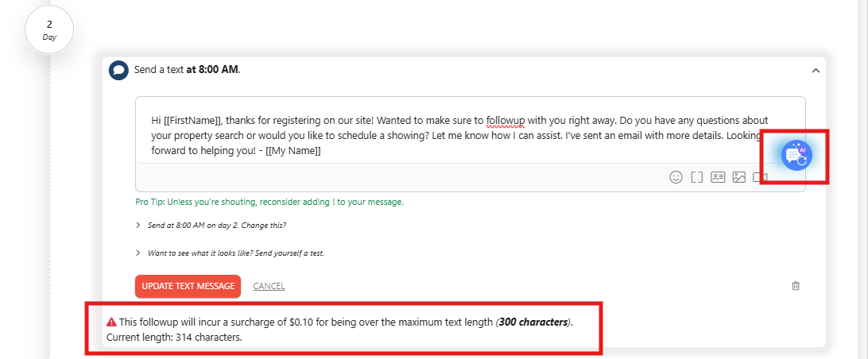Click the red surcharge warning triangle
Image resolution: width=868 pixels, height=359 pixels.
click(x=111, y=322)
